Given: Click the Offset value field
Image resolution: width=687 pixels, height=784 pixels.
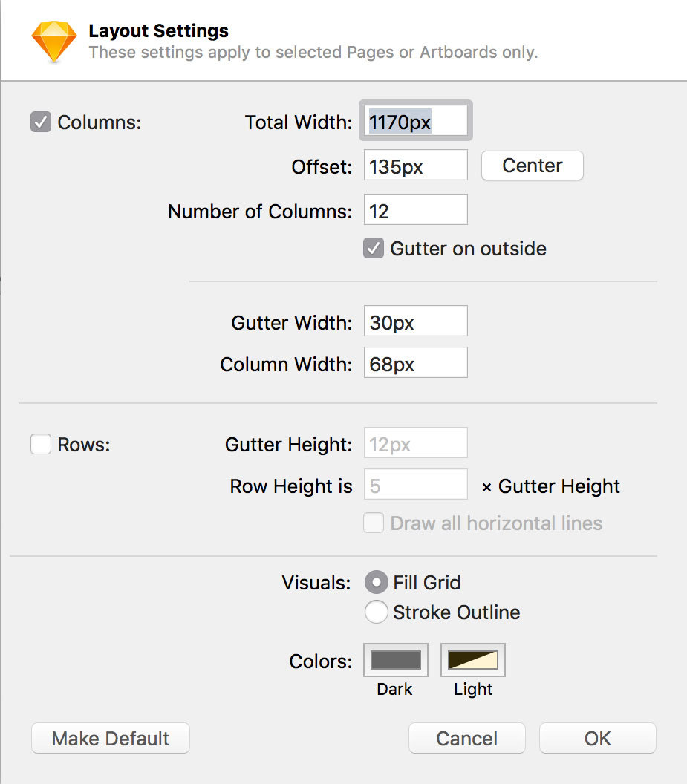Looking at the screenshot, I should (414, 165).
